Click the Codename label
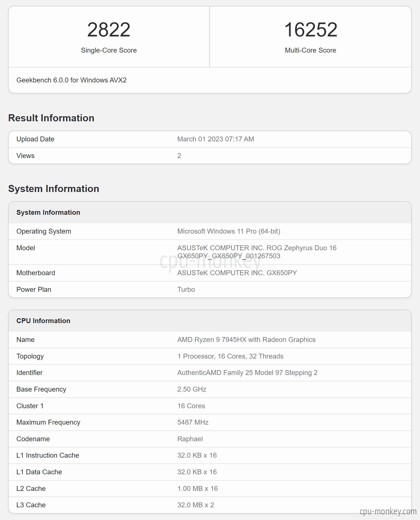 (x=33, y=439)
